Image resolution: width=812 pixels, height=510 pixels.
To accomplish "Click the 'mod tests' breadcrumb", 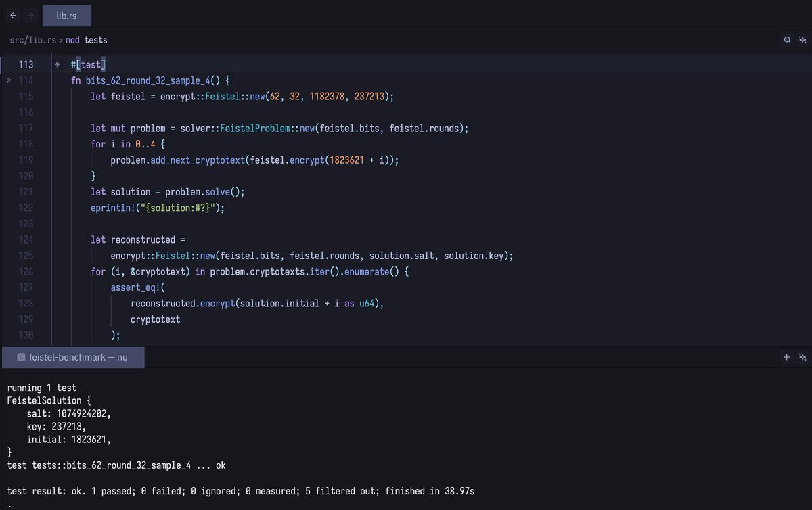I will click(x=86, y=40).
